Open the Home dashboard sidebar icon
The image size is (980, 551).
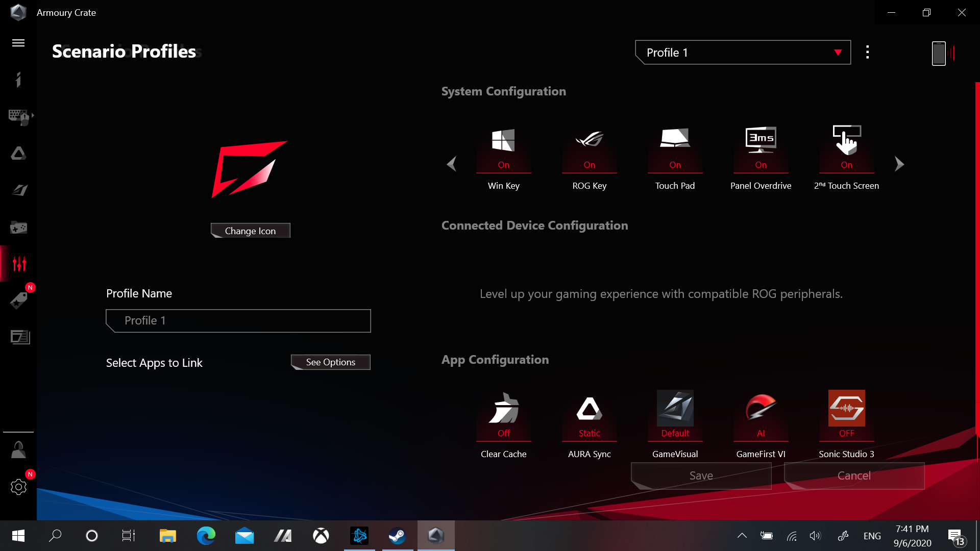pos(18,80)
